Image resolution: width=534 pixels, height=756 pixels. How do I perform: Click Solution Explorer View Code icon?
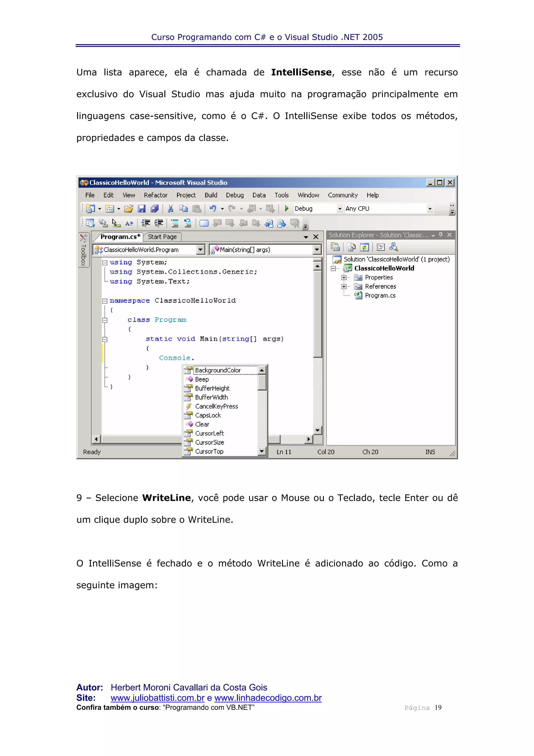pyautogui.click(x=381, y=247)
